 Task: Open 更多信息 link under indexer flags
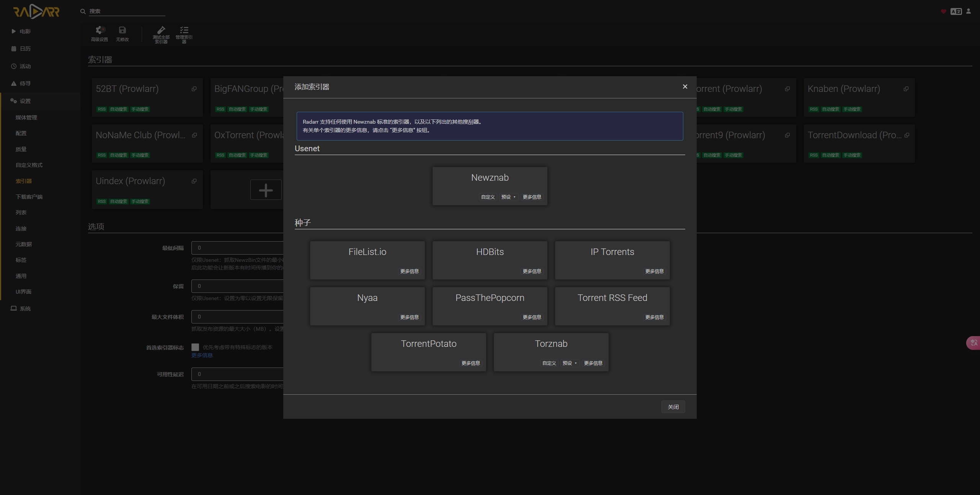click(x=202, y=355)
